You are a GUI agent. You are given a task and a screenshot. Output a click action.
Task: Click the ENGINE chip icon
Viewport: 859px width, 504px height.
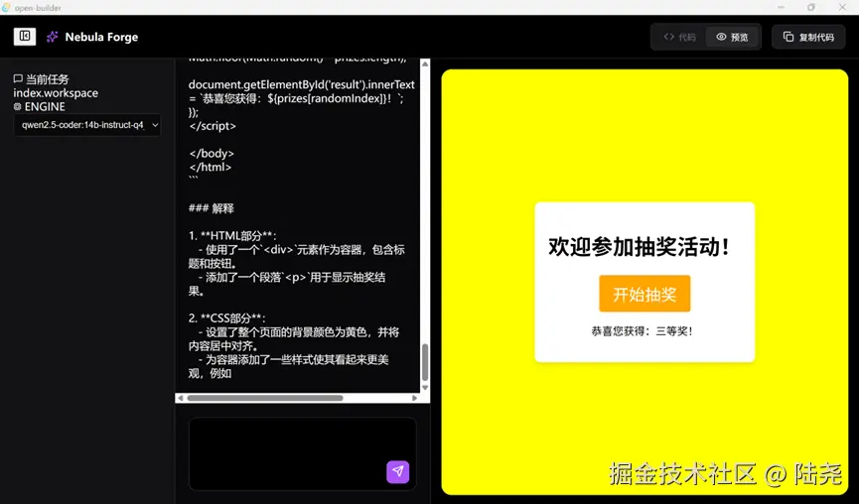pos(18,106)
